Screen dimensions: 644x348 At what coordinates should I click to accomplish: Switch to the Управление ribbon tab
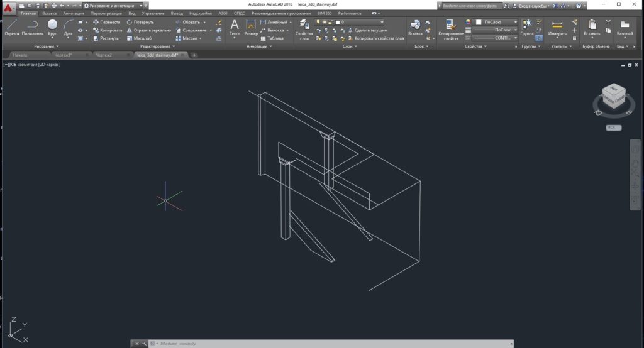tap(153, 14)
